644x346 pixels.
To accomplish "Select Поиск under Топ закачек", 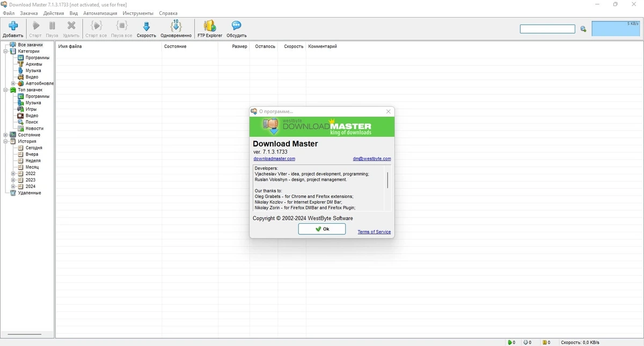I will click(32, 122).
